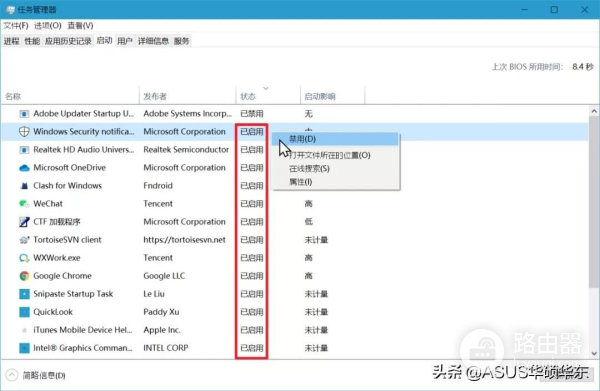Select the 启动 tab
Screen dimensions: 600x391
104,41
